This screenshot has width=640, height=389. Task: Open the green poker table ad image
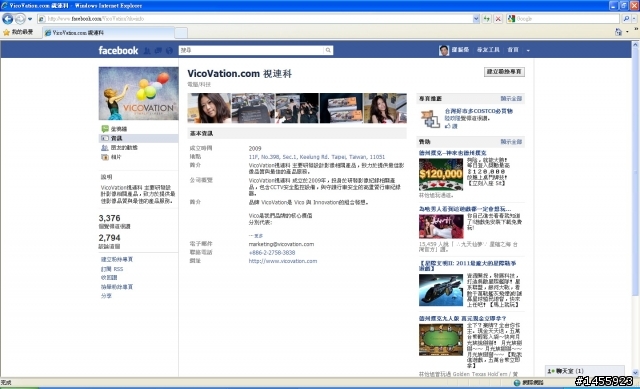441,340
